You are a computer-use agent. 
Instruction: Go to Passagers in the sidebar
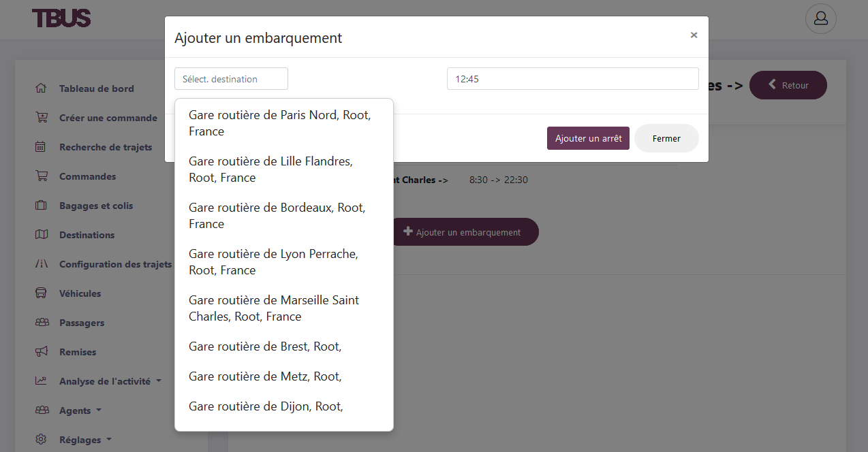[x=82, y=323]
